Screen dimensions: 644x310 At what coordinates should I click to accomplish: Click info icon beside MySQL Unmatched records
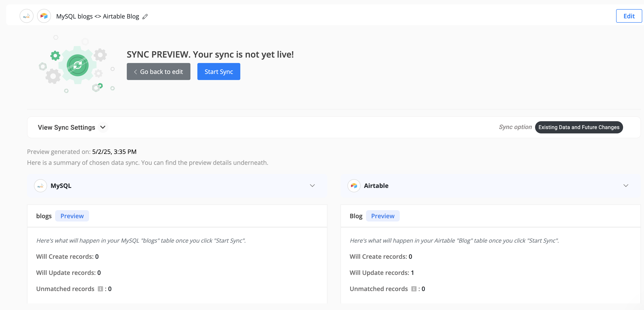tap(100, 289)
